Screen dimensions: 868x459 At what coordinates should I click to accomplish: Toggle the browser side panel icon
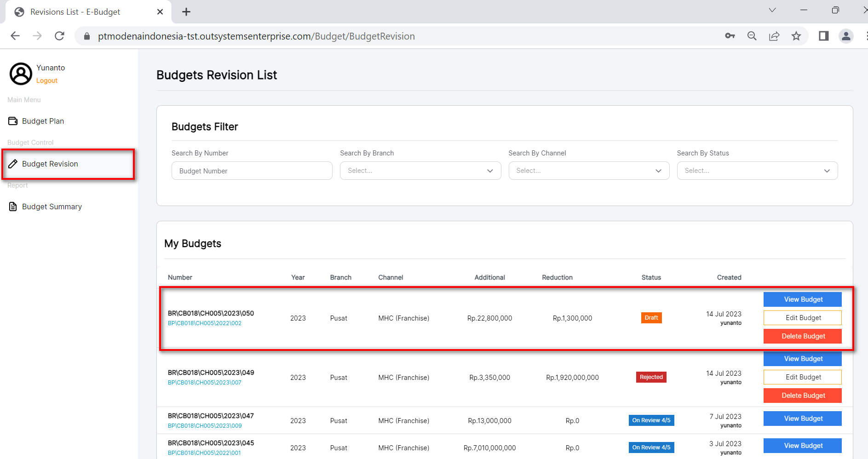[823, 36]
